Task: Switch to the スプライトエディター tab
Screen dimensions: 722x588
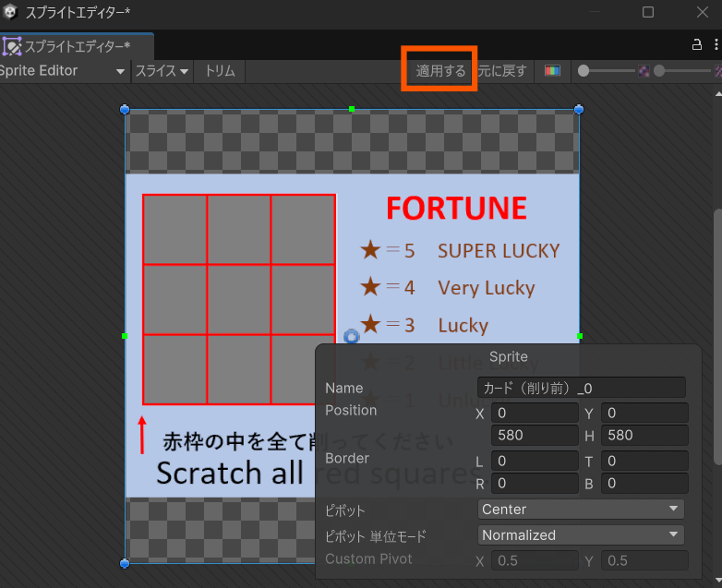Action: pos(77,46)
